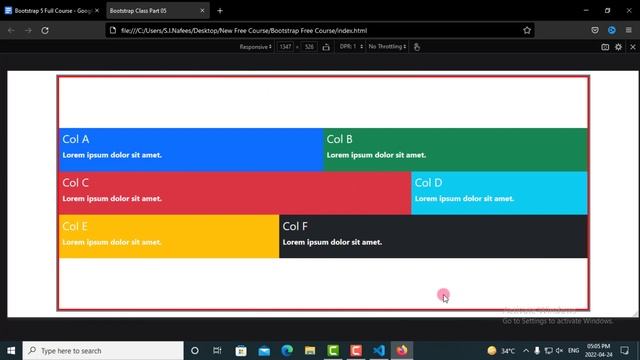Close the Bootstrap Class Part 05 tab
Viewport: 640px width, 360px height.
click(202, 11)
